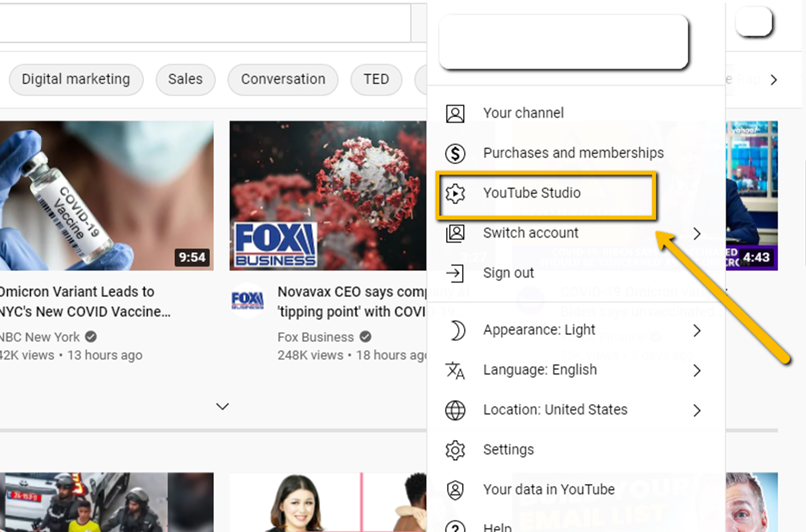Click the Sign out arrow icon
The height and width of the screenshot is (532, 806).
click(455, 273)
